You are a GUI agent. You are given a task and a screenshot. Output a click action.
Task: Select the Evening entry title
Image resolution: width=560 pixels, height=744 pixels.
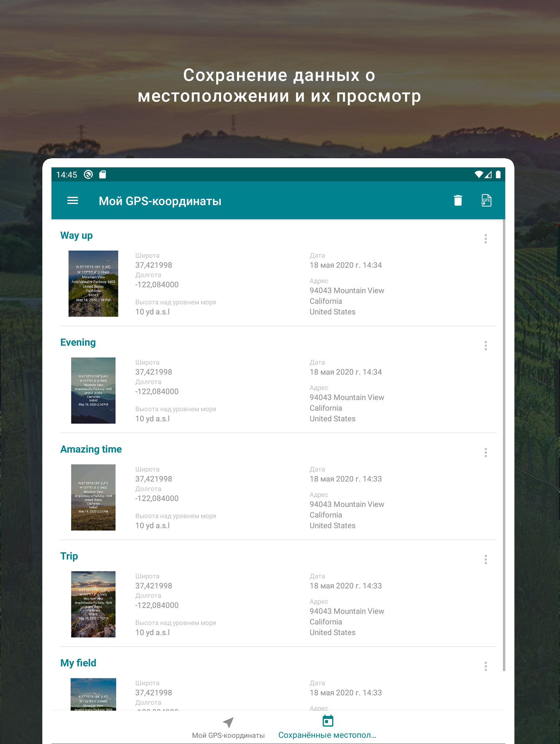pyautogui.click(x=78, y=342)
